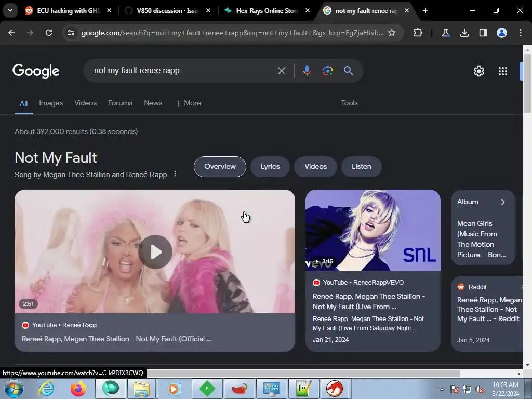Open Google apps grid
532x399 pixels.
pyautogui.click(x=503, y=71)
